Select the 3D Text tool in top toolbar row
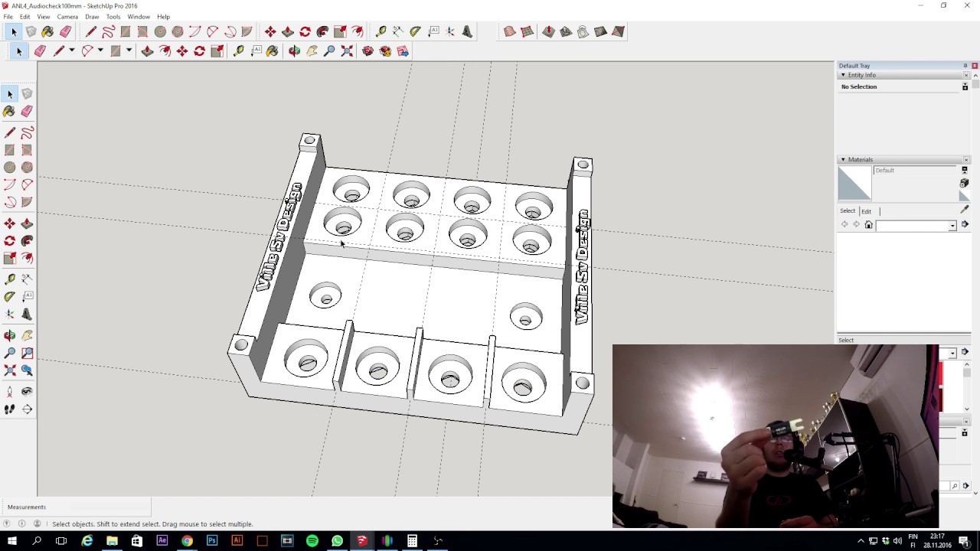980x551 pixels. (x=467, y=31)
